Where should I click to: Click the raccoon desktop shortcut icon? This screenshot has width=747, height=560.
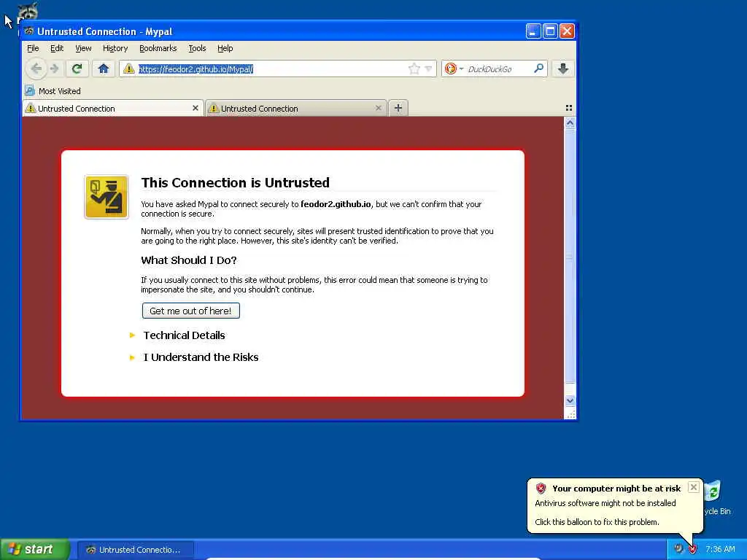click(28, 12)
